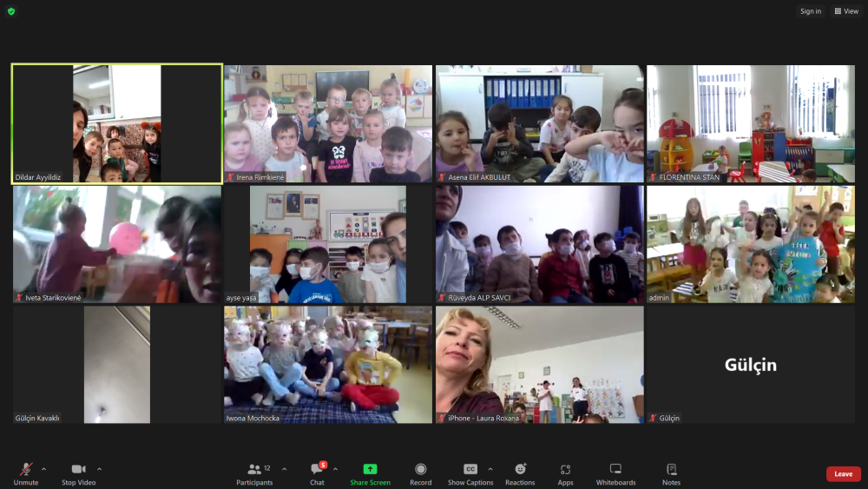
Task: Start recording with the Record button
Action: (x=421, y=474)
